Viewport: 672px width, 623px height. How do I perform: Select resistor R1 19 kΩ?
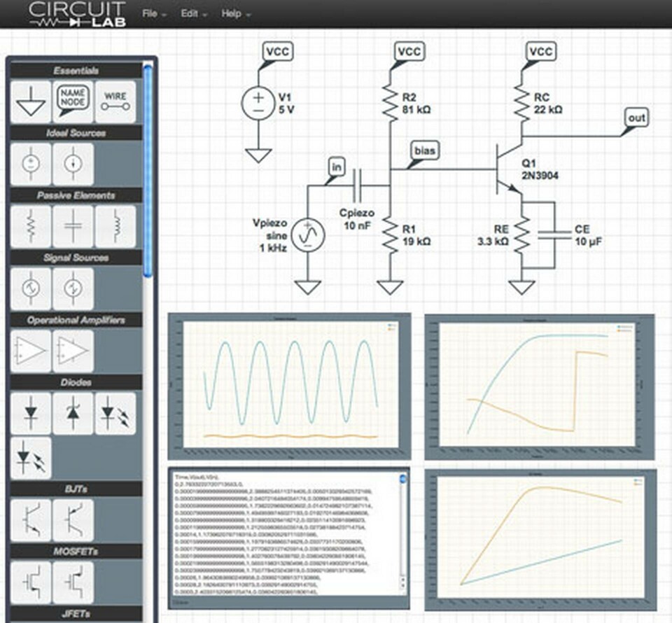coord(390,235)
